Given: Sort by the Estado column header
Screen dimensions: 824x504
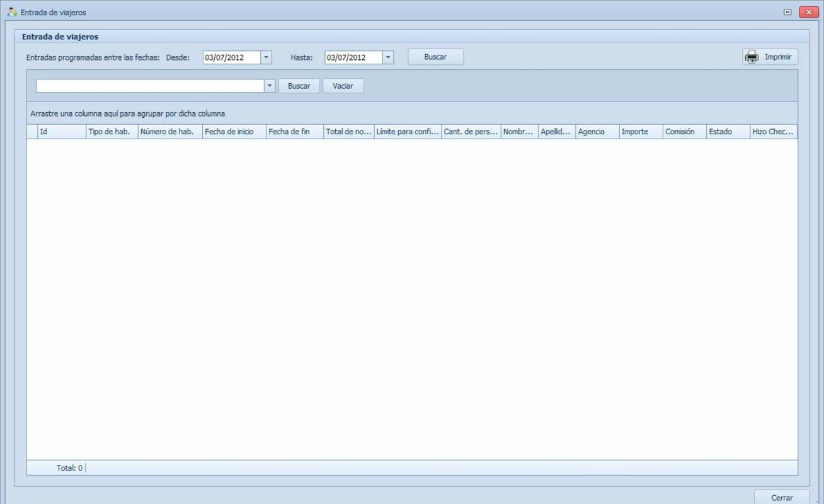Looking at the screenshot, I should 728,132.
